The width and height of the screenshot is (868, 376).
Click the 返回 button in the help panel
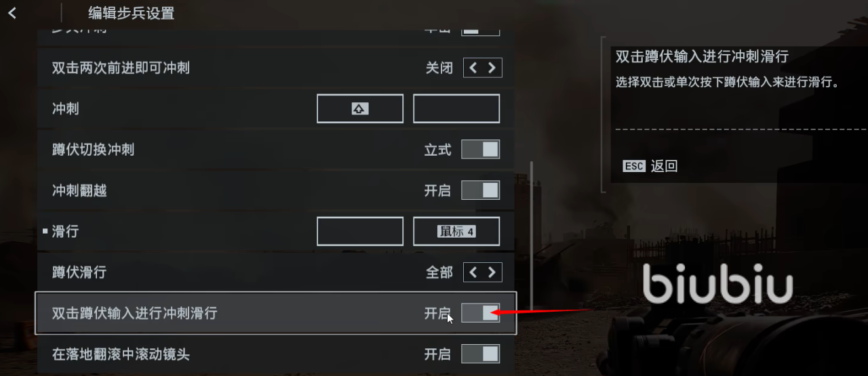pyautogui.click(x=664, y=166)
